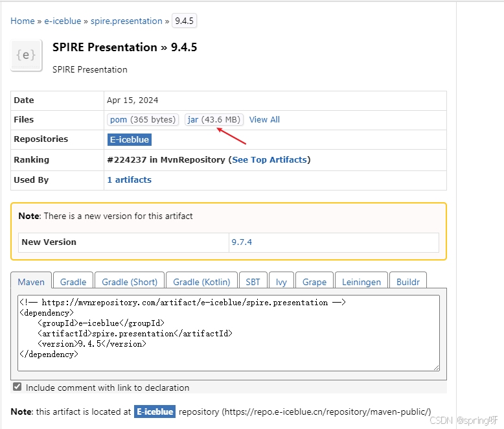The height and width of the screenshot is (429, 504).
Task: Click the SPIRE Presentation » 9.4.5 heading
Action: (125, 47)
